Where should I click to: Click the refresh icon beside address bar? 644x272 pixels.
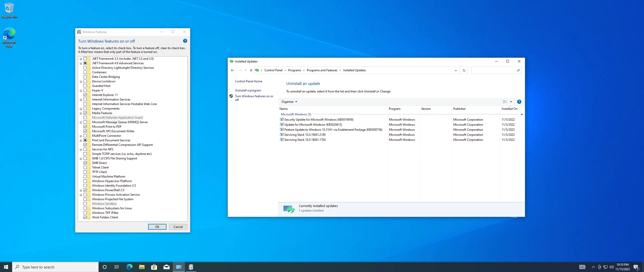click(x=464, y=71)
